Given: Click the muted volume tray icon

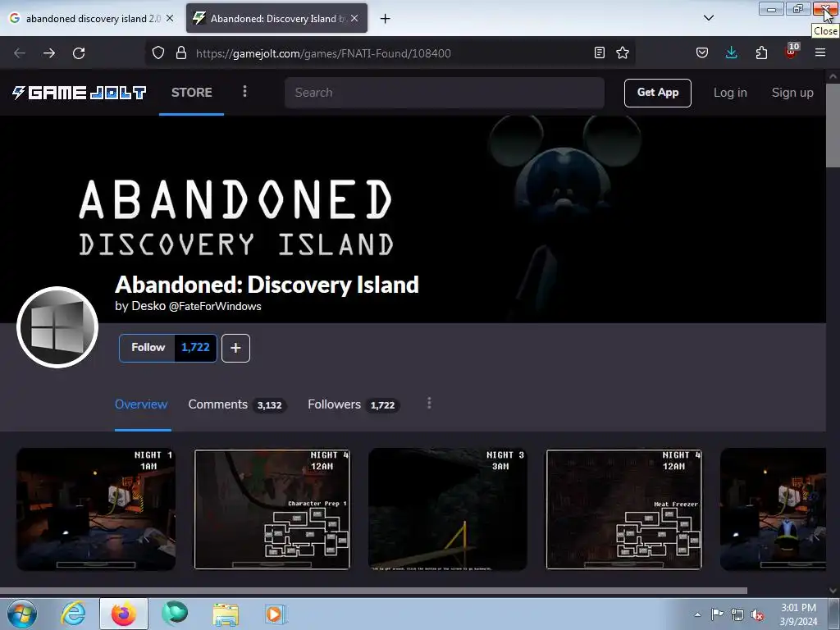Looking at the screenshot, I should (757, 614).
